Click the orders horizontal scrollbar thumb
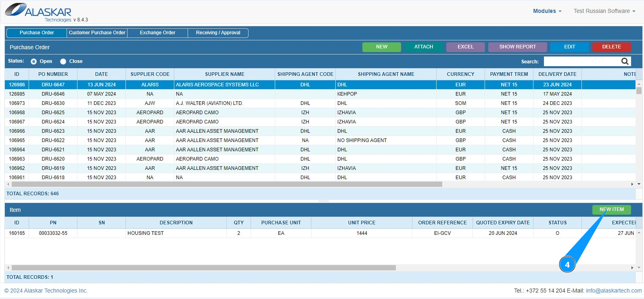The height and width of the screenshot is (299, 644). pos(226,184)
